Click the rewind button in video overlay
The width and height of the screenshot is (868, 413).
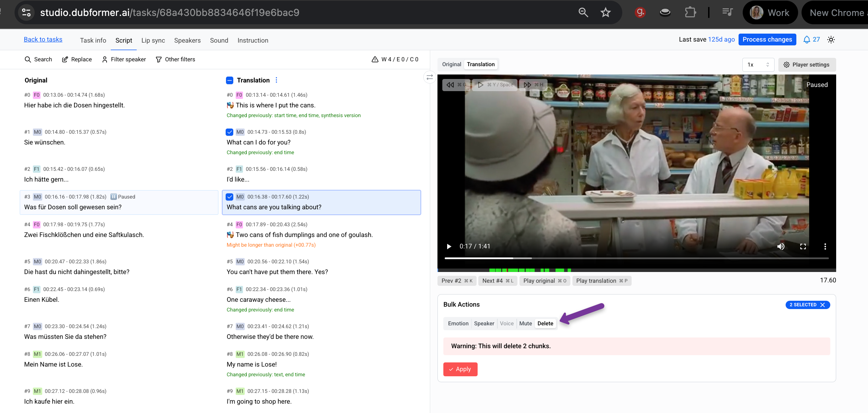coord(456,85)
